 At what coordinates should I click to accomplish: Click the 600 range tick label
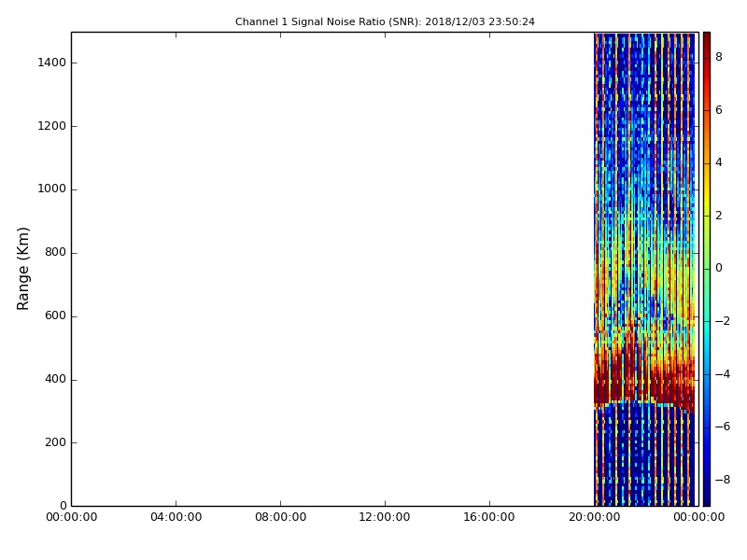pos(55,315)
